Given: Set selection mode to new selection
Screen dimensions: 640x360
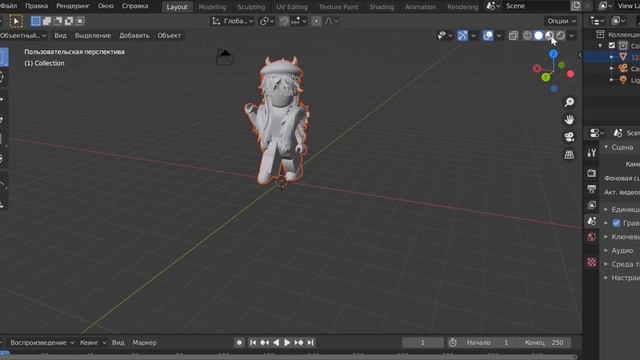Looking at the screenshot, I should (x=36, y=21).
